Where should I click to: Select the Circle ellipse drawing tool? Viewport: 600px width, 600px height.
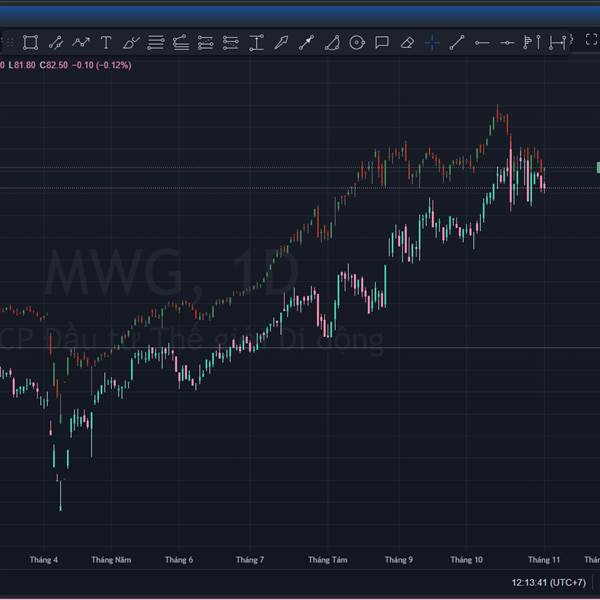pos(357,42)
